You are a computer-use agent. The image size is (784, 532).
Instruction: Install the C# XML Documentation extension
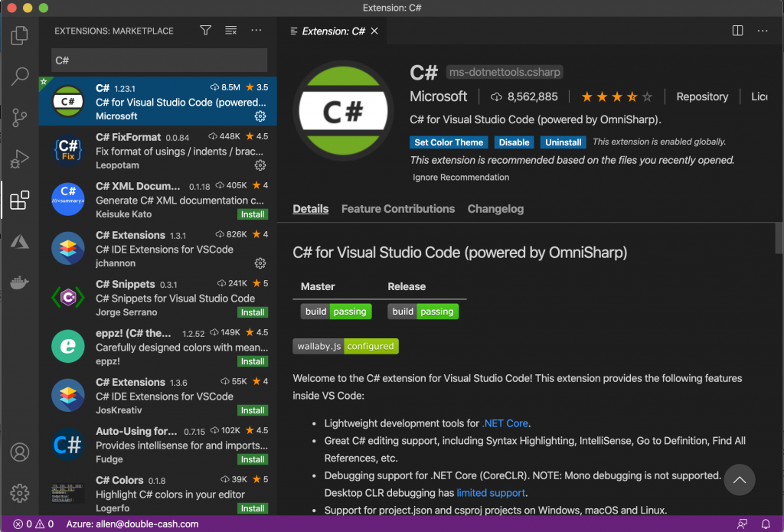point(252,214)
